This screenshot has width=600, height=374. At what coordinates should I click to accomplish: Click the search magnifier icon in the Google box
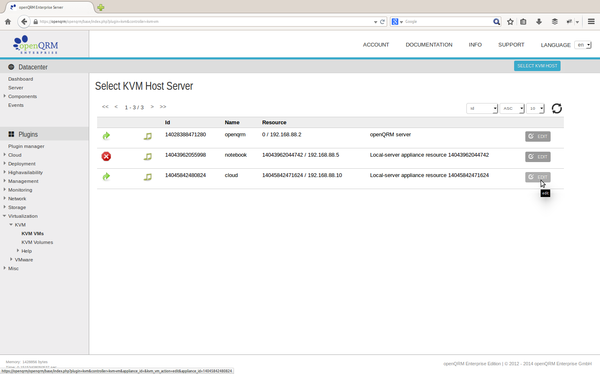[496, 22]
